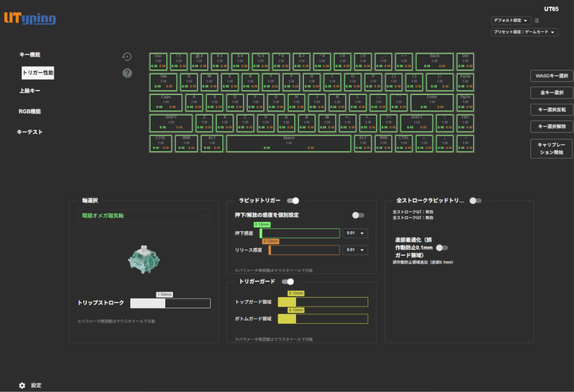Start calibration with キャリブレーション開始

(x=551, y=149)
